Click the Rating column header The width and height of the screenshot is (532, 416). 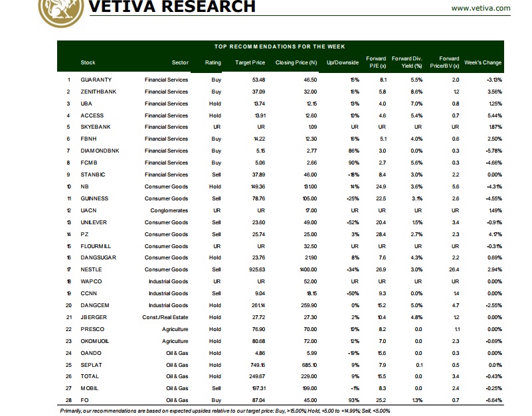click(213, 63)
